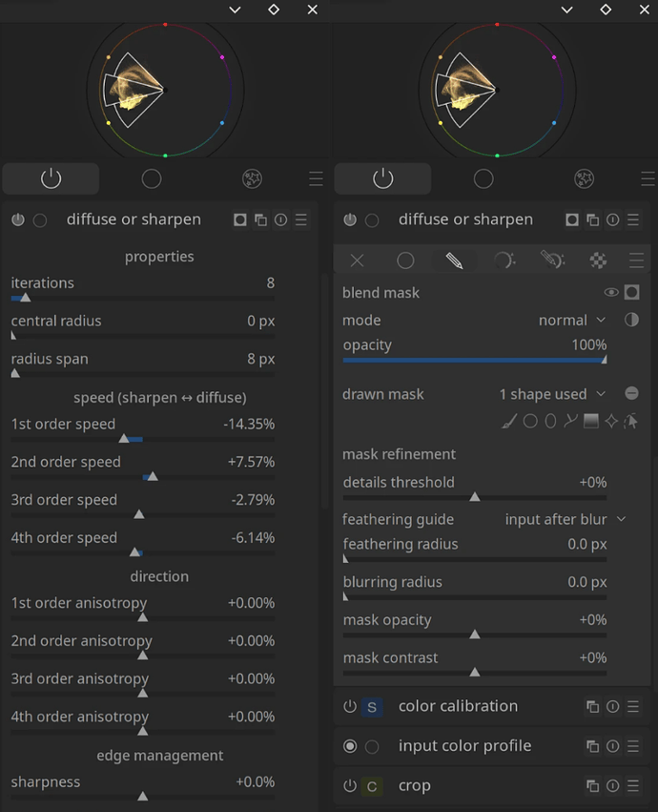Select the drawn mask pencil blend option
This screenshot has width=658, height=812.
coord(454,260)
